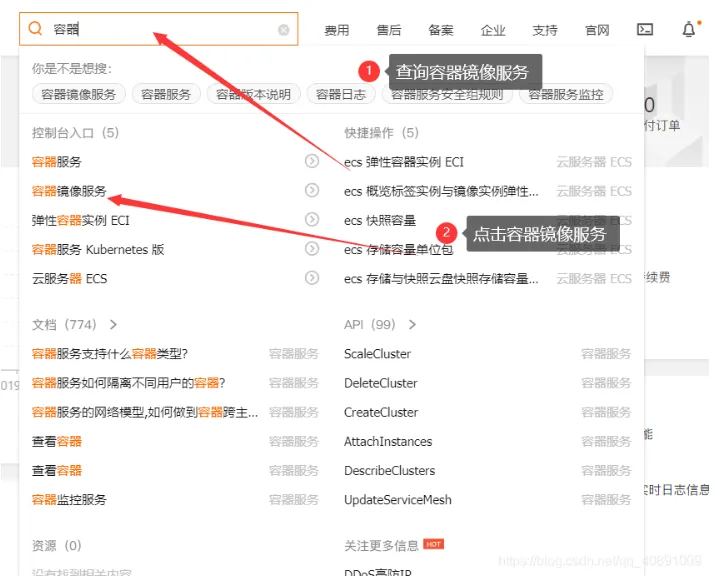Open quick action ecs 快照容量

[380, 220]
